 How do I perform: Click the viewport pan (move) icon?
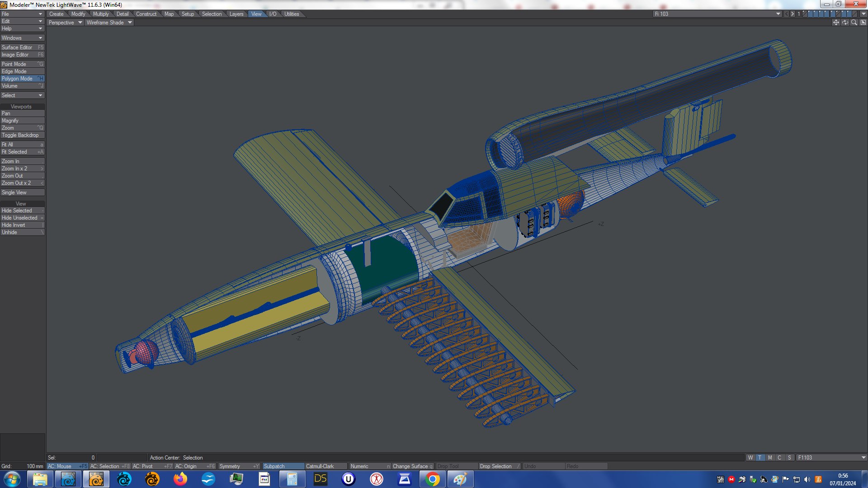point(836,23)
